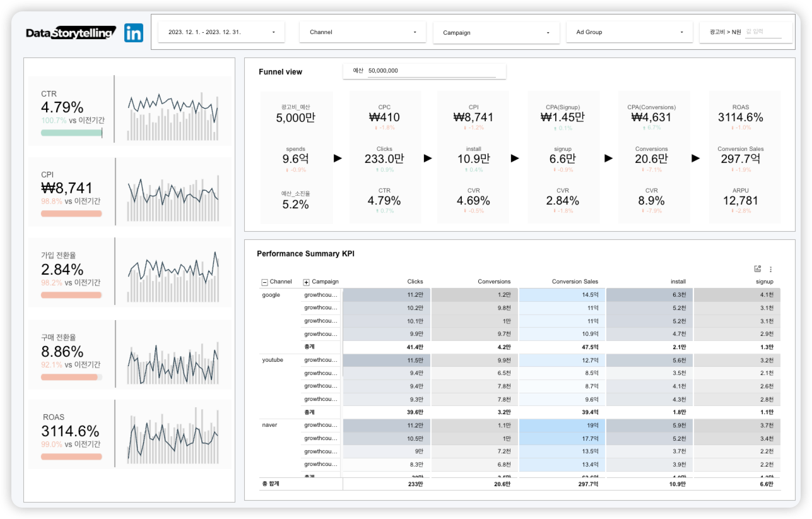
Task: Click the CTR progress bar in the scorecard
Action: pos(71,133)
